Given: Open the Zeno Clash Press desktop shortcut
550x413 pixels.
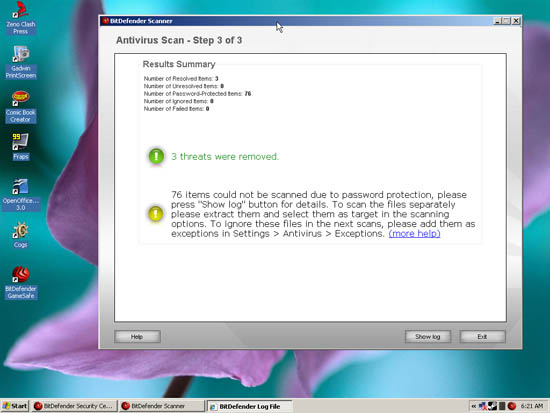Looking at the screenshot, I should 20,18.
